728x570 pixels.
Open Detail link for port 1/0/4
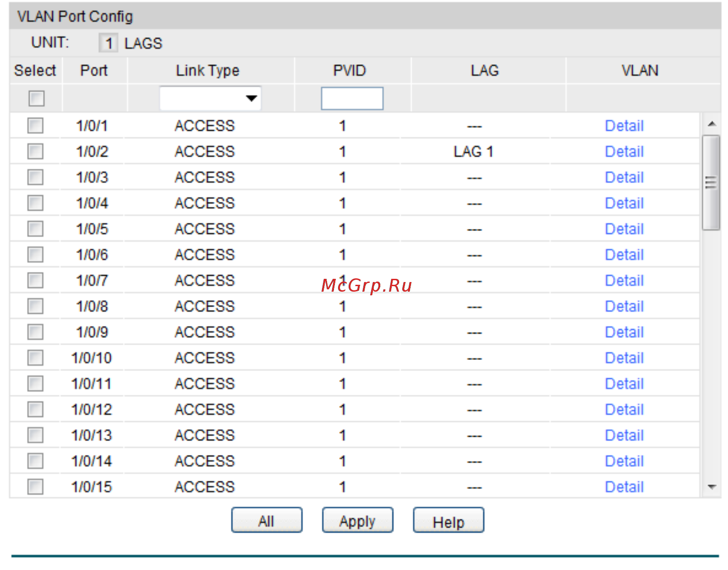pos(624,203)
